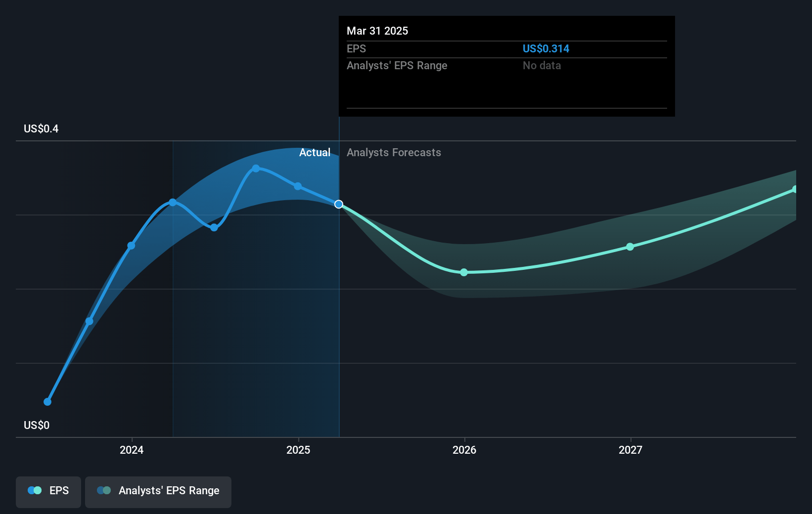This screenshot has height=514, width=812.
Task: Toggle the Analysts' EPS Range legend
Action: (158, 492)
